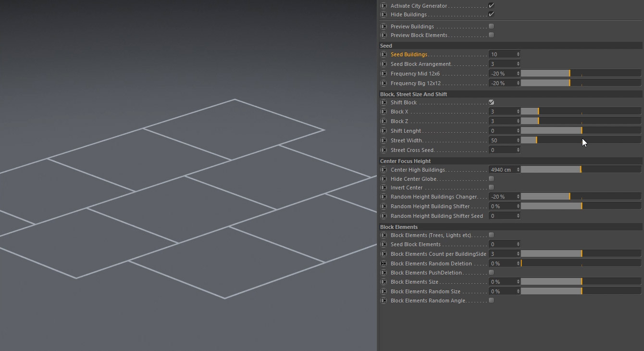Click the Random Height Building Shifter slider
Screen dimensions: 644x351
(581, 206)
